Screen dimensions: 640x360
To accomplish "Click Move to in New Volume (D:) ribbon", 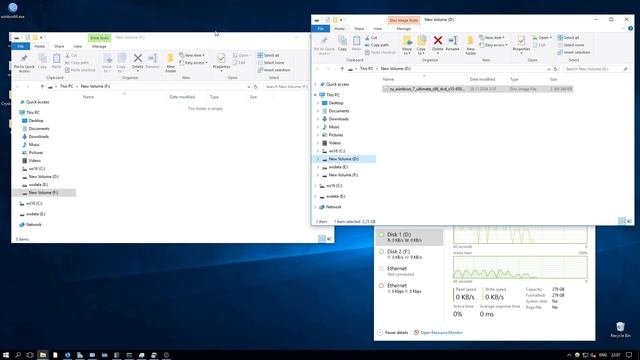I will pos(407,45).
